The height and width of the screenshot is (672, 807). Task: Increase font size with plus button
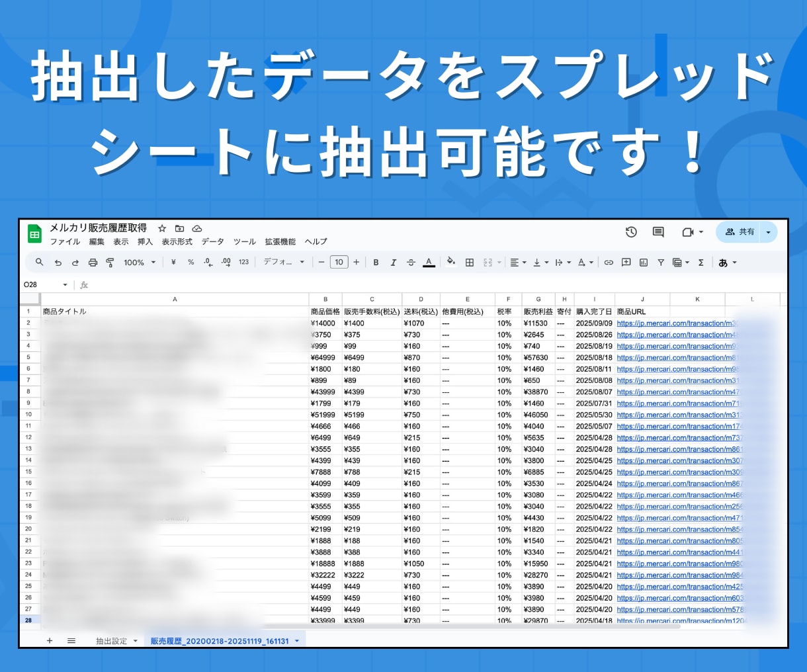357,263
